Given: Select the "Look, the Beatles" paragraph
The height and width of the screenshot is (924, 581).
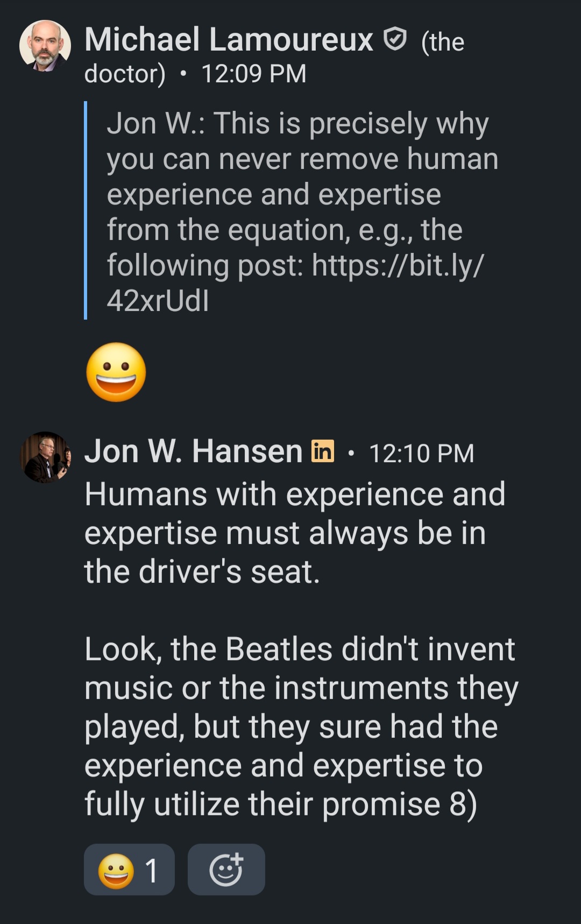Looking at the screenshot, I should (301, 726).
